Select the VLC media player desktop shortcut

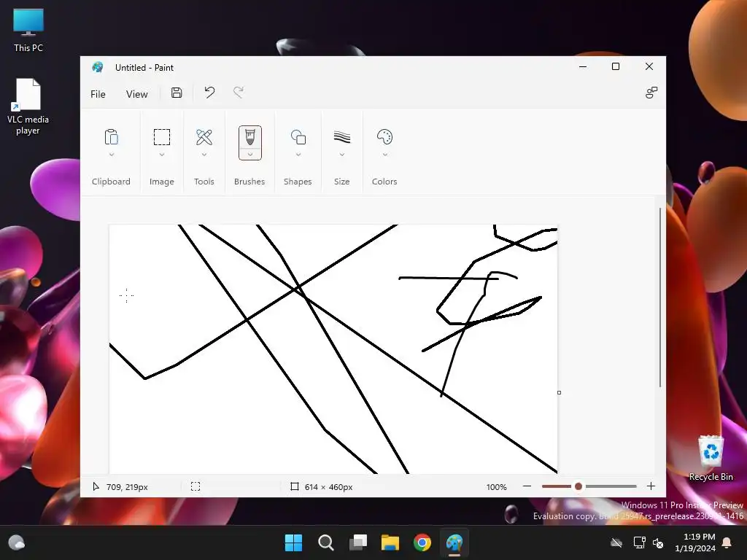tap(28, 106)
